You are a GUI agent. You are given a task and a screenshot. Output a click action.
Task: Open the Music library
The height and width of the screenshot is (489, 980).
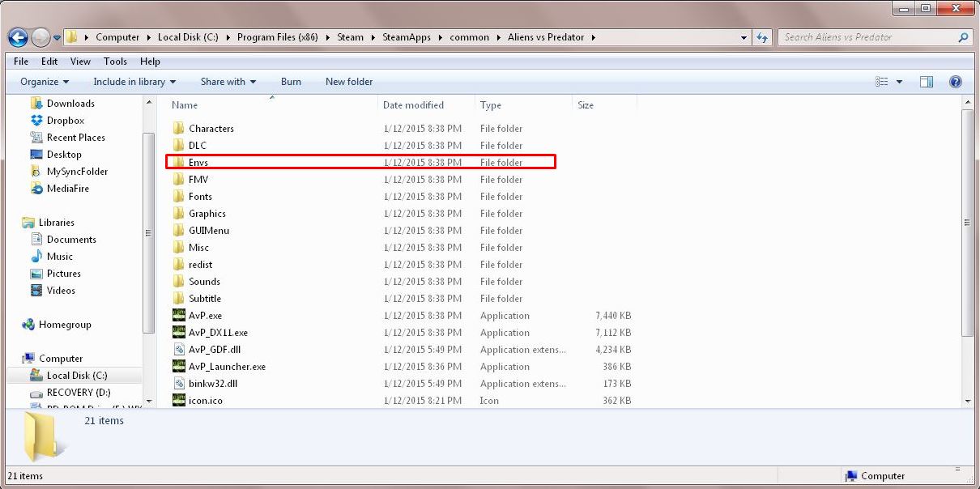59,257
